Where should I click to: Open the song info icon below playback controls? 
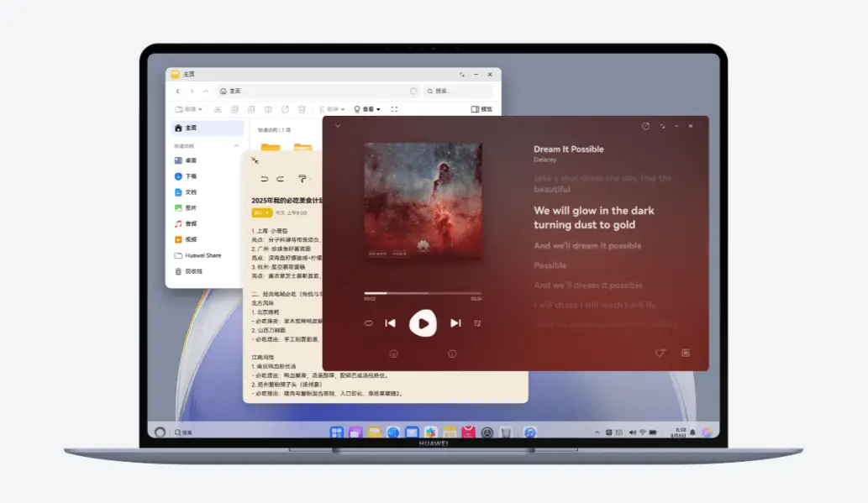[x=452, y=354]
